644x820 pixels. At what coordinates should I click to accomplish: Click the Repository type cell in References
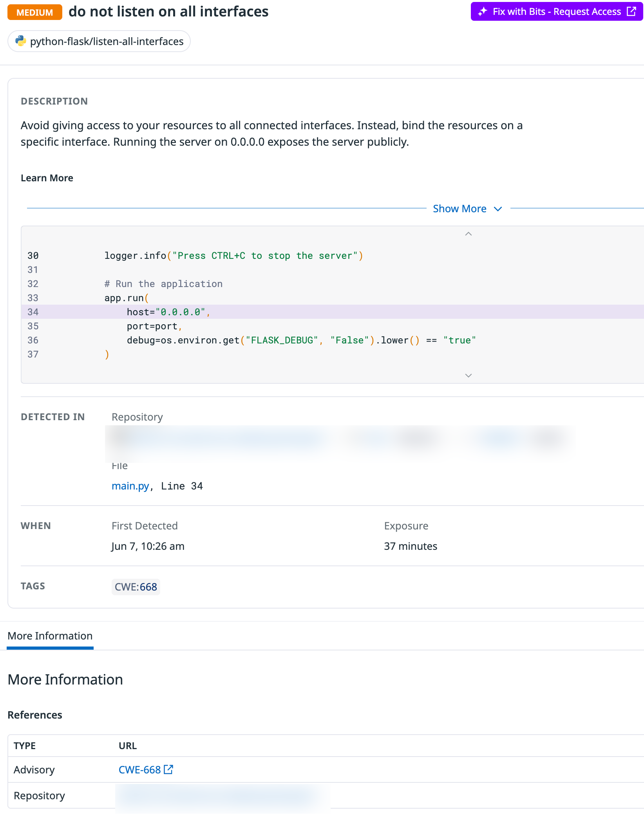[39, 796]
